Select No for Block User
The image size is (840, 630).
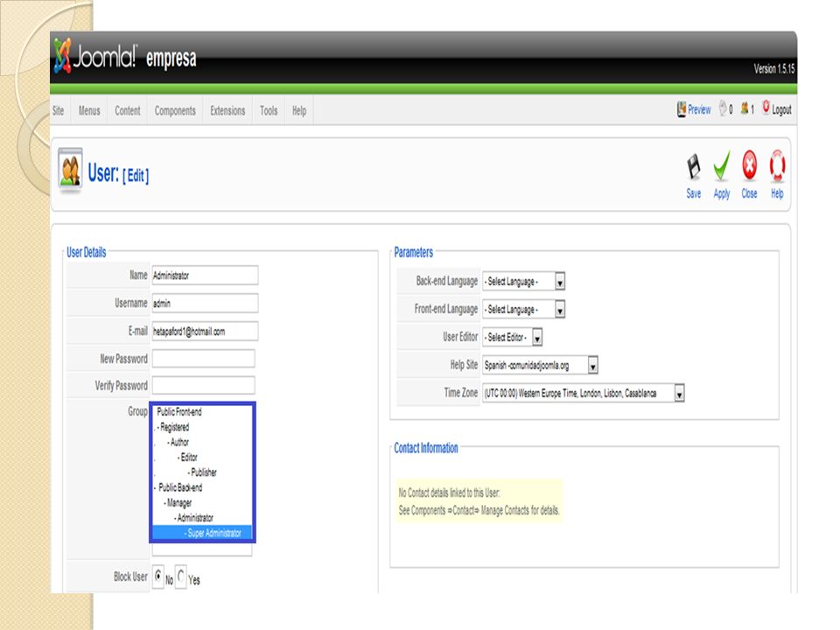click(x=158, y=577)
